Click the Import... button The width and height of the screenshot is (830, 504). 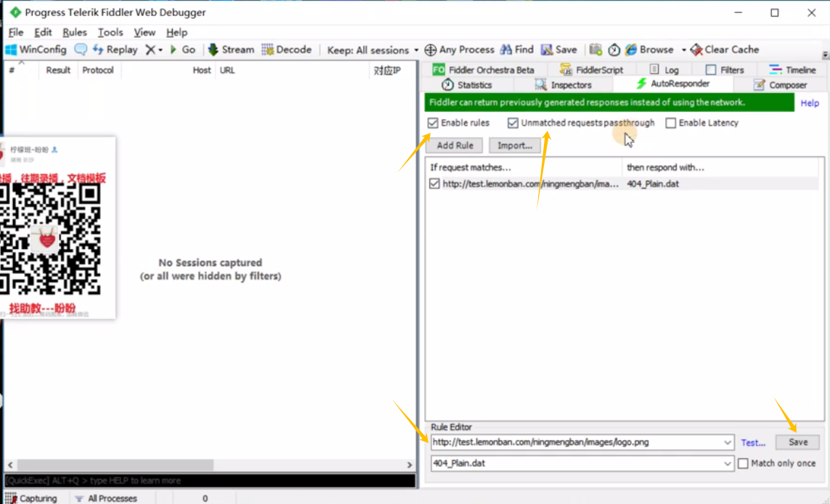pyautogui.click(x=515, y=145)
